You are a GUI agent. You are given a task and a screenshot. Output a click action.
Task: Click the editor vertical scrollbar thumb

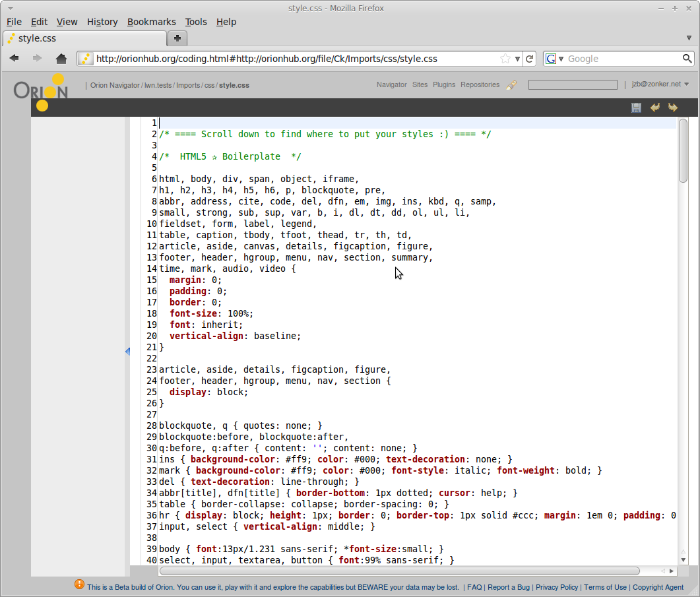(683, 150)
